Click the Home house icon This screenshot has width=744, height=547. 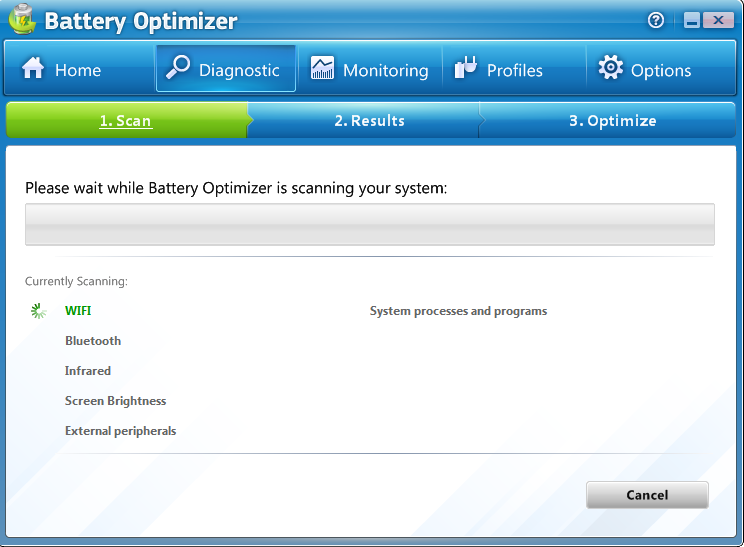(x=33, y=67)
